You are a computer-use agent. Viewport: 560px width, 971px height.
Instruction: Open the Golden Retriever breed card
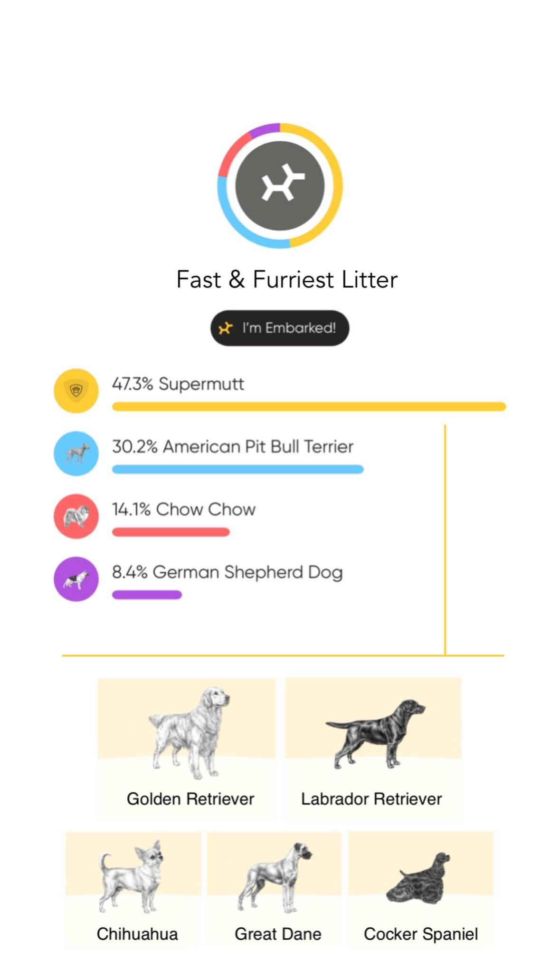point(187,749)
